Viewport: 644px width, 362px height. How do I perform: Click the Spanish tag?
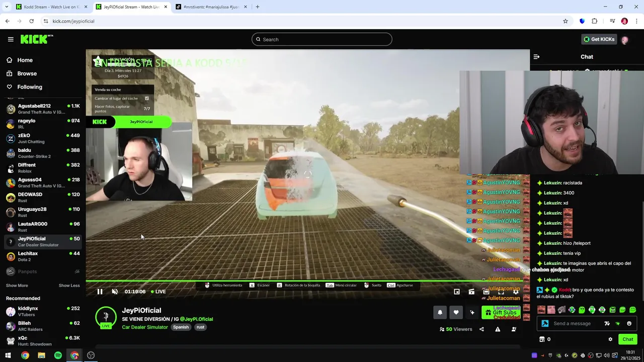coord(181,327)
